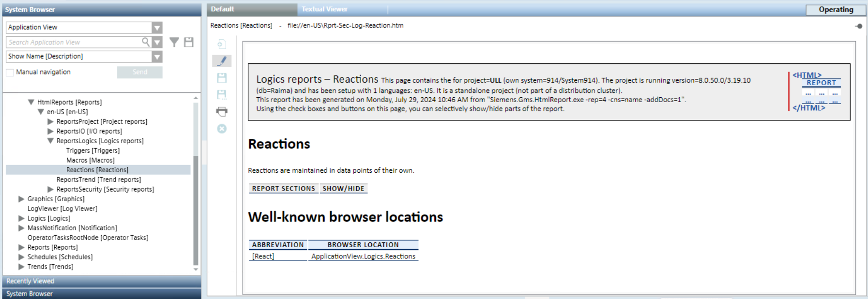This screenshot has width=868, height=299.
Task: Click the save icon beside search filter
Action: [x=189, y=43]
